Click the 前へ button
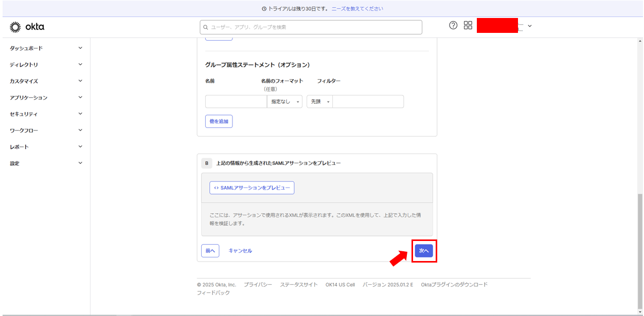The width and height of the screenshot is (644, 316). pos(210,251)
